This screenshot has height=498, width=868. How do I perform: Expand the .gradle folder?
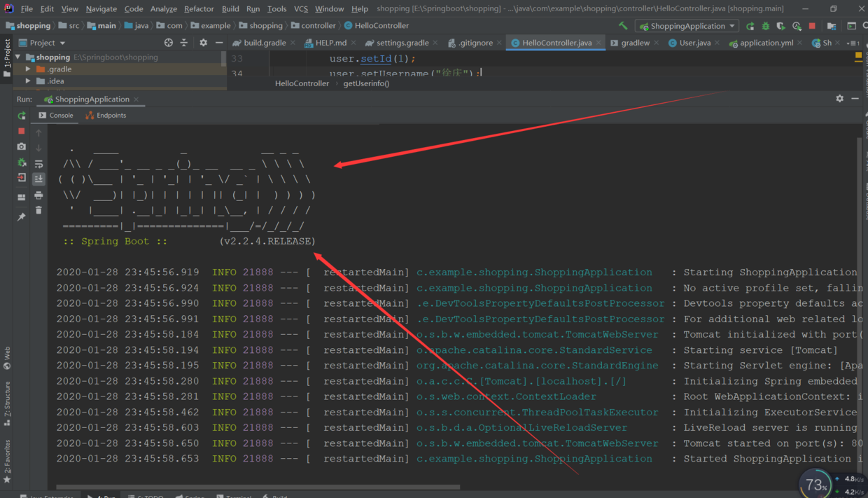click(x=28, y=69)
